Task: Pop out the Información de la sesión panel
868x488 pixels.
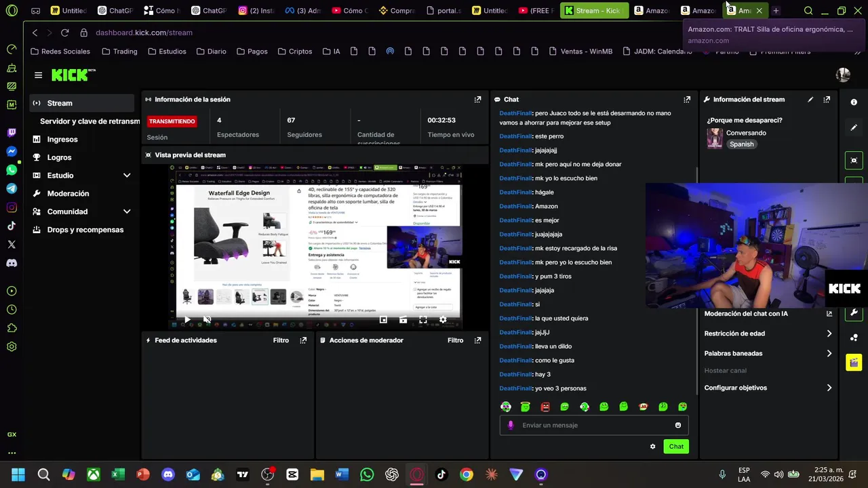Action: (477, 99)
